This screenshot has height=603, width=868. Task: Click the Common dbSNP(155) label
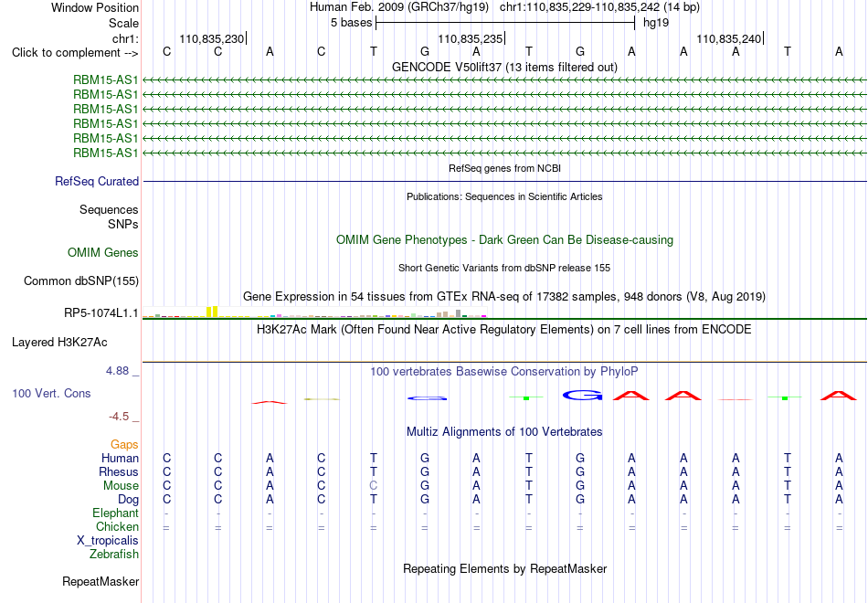[x=81, y=280]
